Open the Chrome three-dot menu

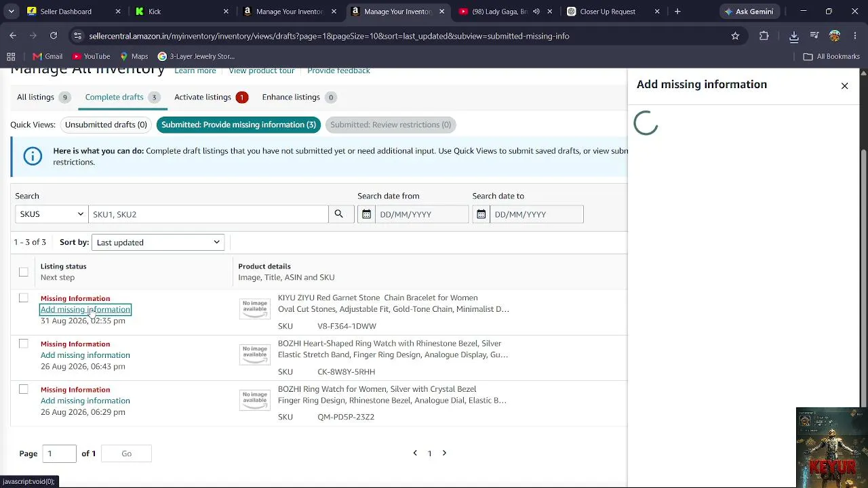854,36
